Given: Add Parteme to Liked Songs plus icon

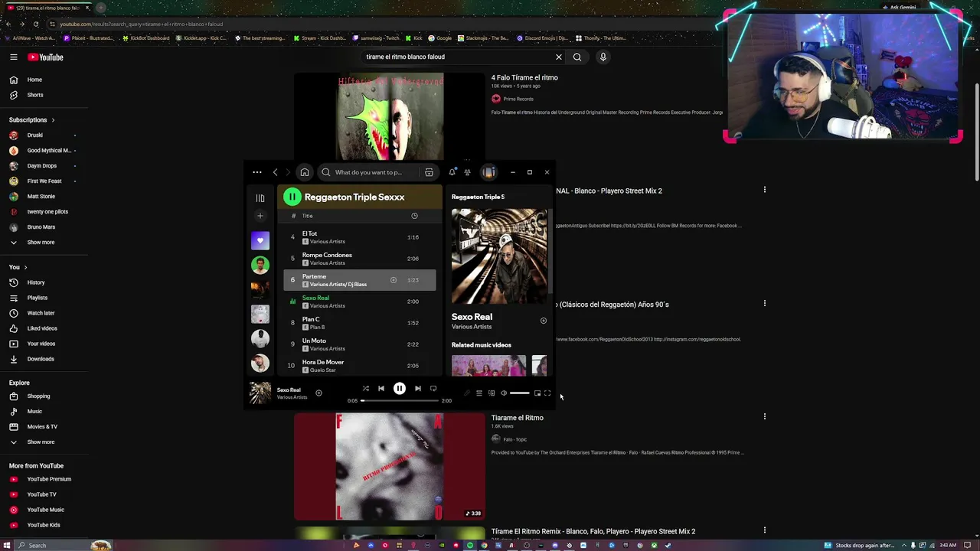Looking at the screenshot, I should [x=394, y=280].
